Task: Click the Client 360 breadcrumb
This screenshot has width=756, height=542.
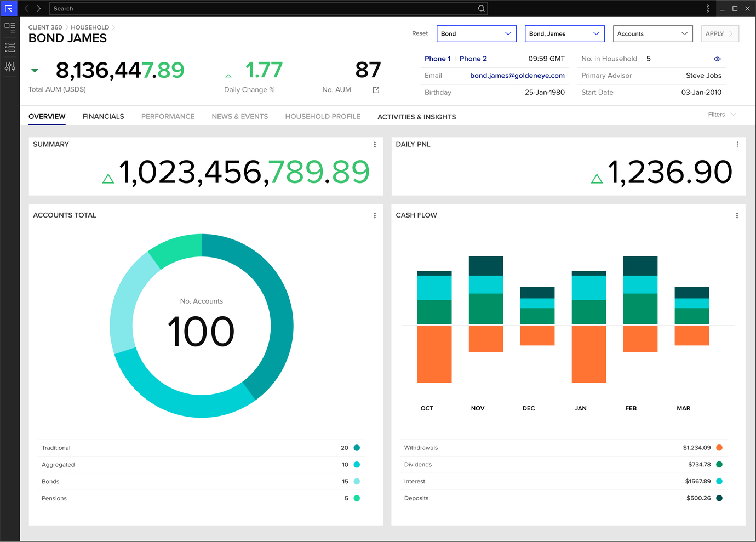Action: pyautogui.click(x=45, y=27)
